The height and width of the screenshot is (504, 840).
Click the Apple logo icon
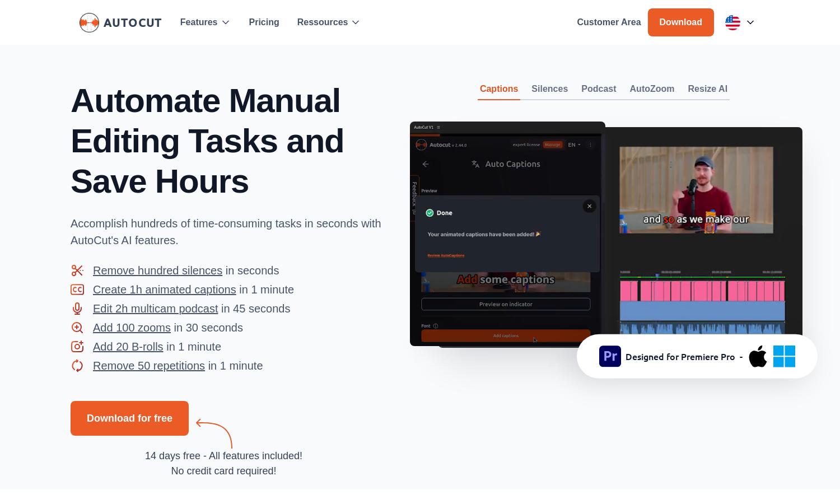pos(758,356)
